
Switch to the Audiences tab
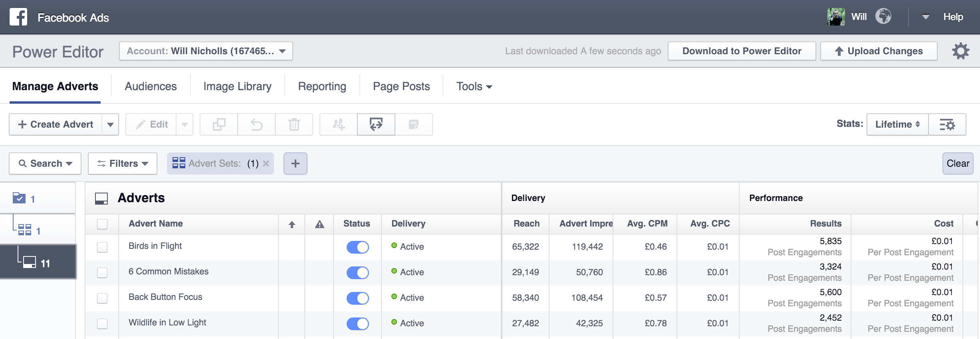tap(151, 86)
